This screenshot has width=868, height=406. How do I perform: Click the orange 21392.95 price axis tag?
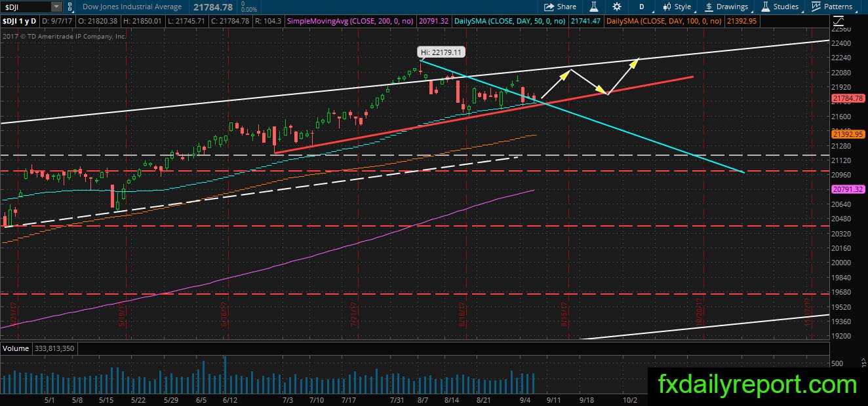[x=848, y=134]
